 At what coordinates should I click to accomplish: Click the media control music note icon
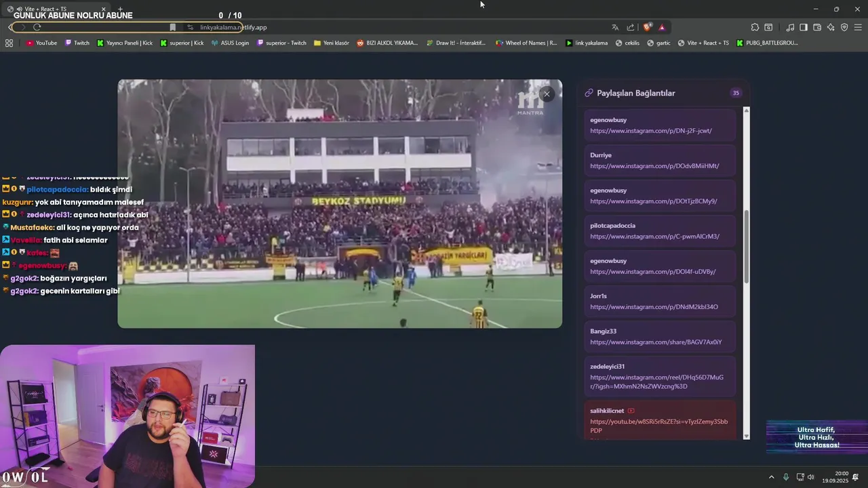[x=790, y=27]
